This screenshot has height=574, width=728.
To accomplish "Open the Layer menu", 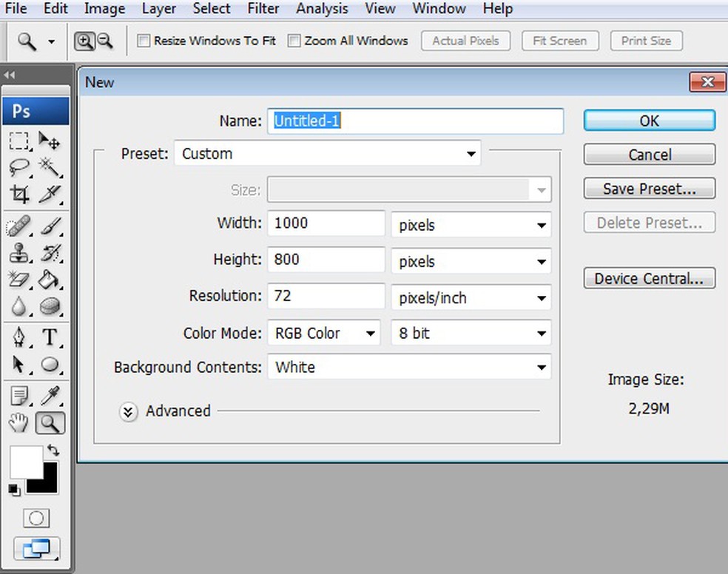I will click(x=159, y=8).
